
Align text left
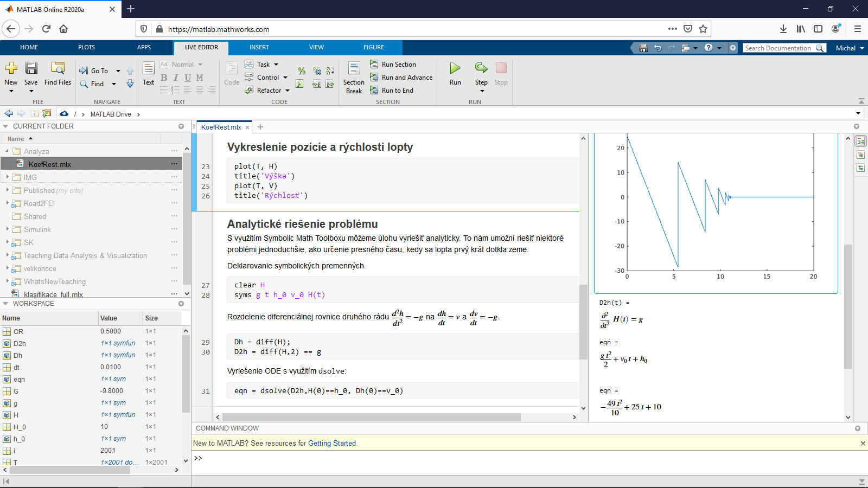coord(188,90)
